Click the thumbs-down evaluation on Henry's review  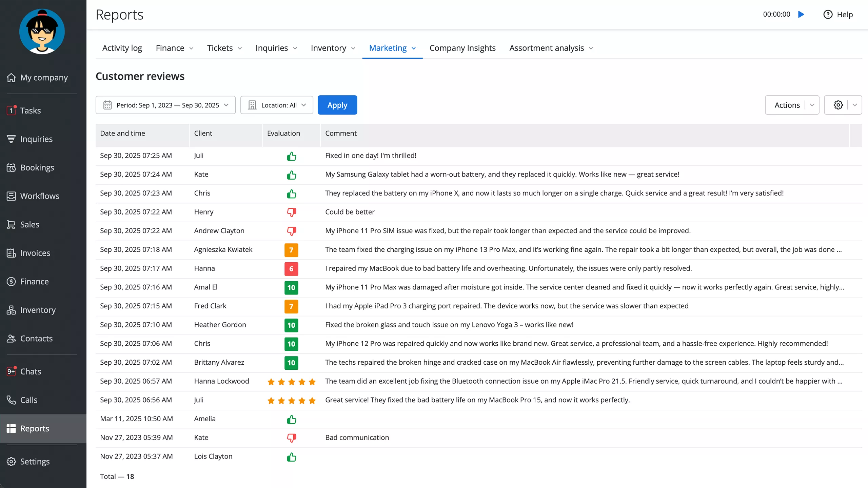[x=291, y=212]
